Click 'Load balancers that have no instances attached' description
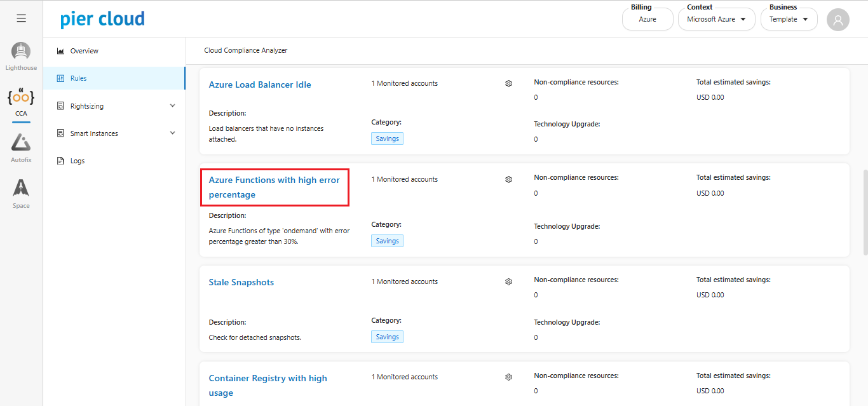This screenshot has width=868, height=406. (x=266, y=133)
